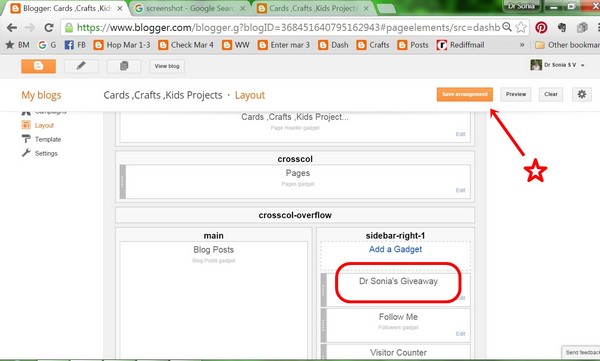600x361 pixels.
Task: Open the BM bookmark with star
Action: pos(18,45)
